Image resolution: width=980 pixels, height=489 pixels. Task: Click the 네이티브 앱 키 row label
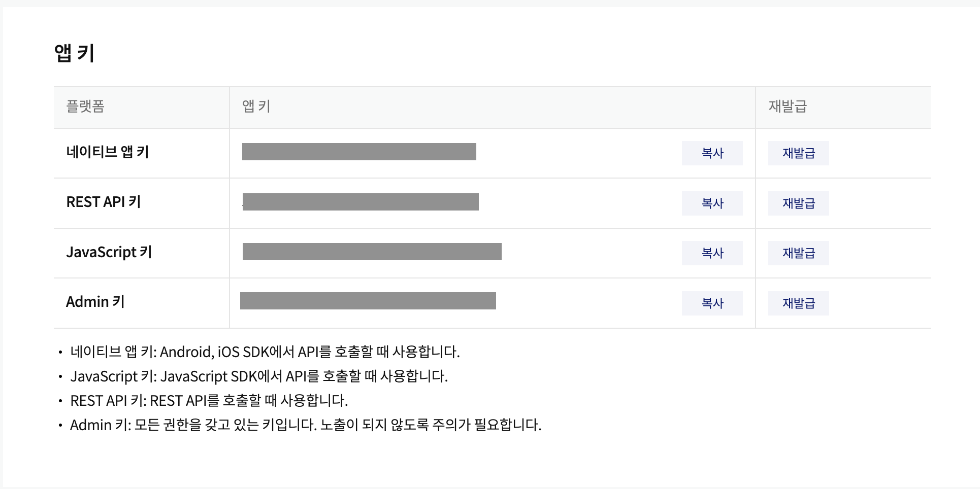pyautogui.click(x=108, y=152)
